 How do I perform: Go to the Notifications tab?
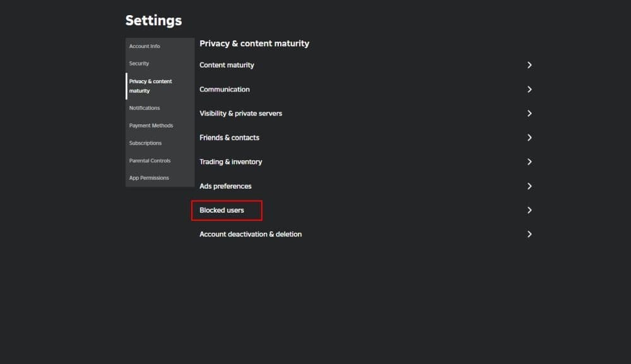(144, 108)
